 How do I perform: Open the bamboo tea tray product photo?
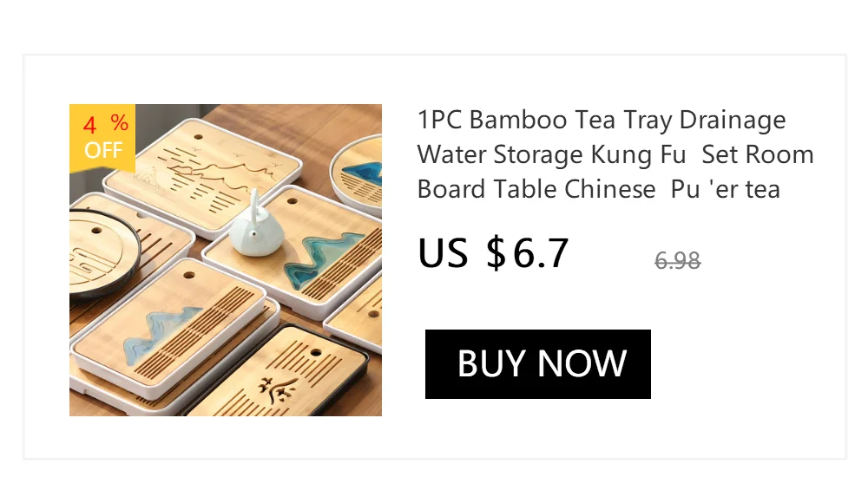click(x=226, y=260)
